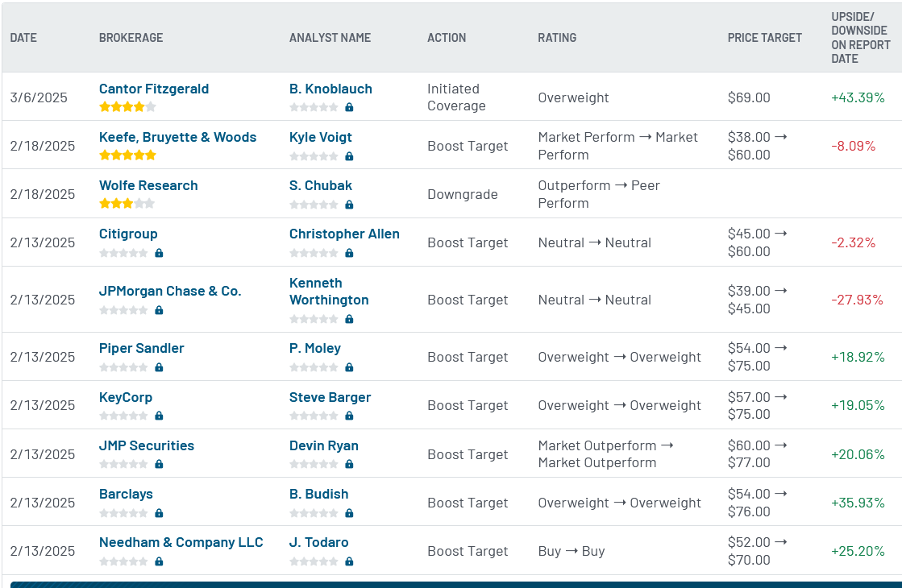Click lock icon under Barclays
This screenshot has height=588, width=902.
[160, 513]
